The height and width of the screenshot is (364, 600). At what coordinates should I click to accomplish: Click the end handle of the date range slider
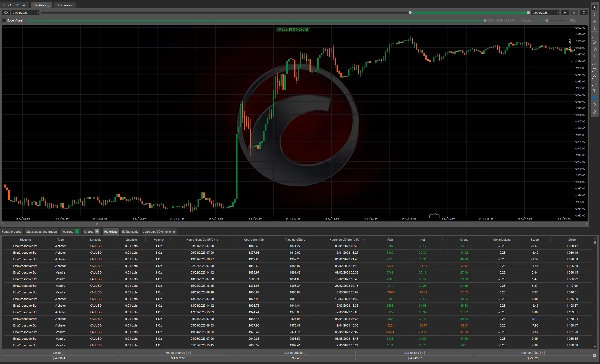(528, 13)
